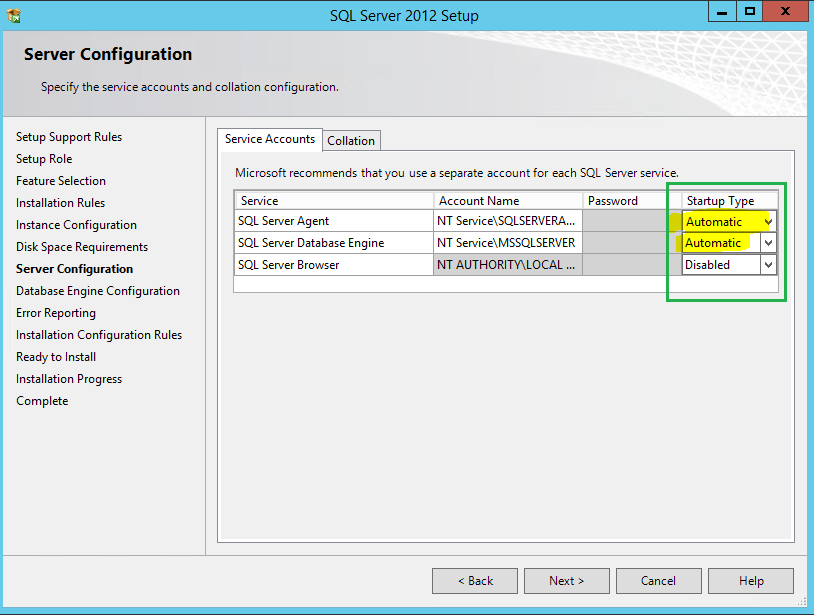Minimize the SQL Server 2012 Setup window
814x615 pixels.
(x=722, y=11)
